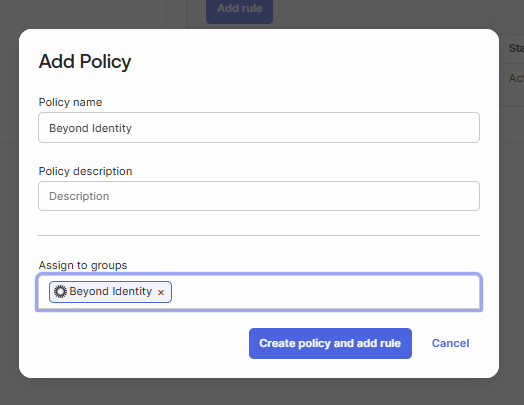Focus the Policy name input field
Screen dimensions: 524x405
point(259,128)
